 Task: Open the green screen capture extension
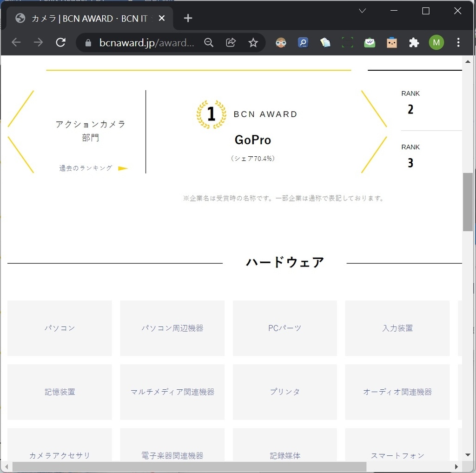pos(347,42)
